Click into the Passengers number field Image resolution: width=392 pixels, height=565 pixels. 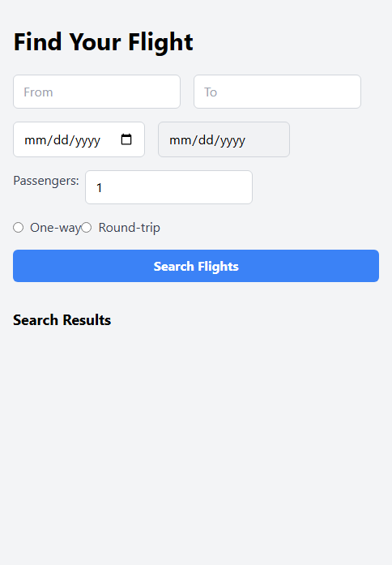[168, 187]
